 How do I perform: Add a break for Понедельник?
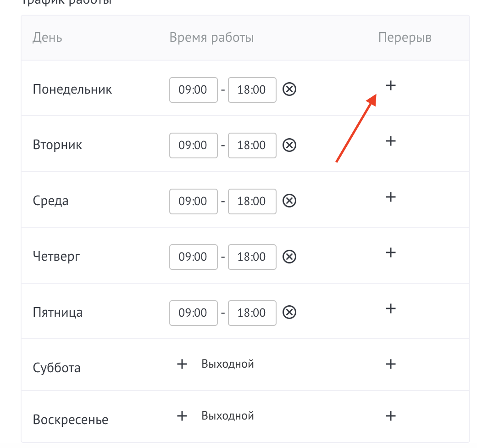[390, 85]
